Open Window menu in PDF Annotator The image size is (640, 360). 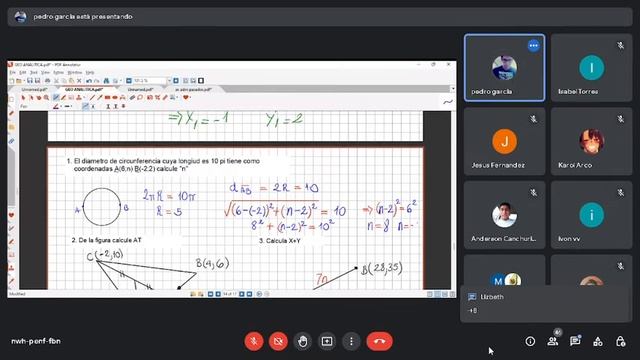(x=75, y=72)
